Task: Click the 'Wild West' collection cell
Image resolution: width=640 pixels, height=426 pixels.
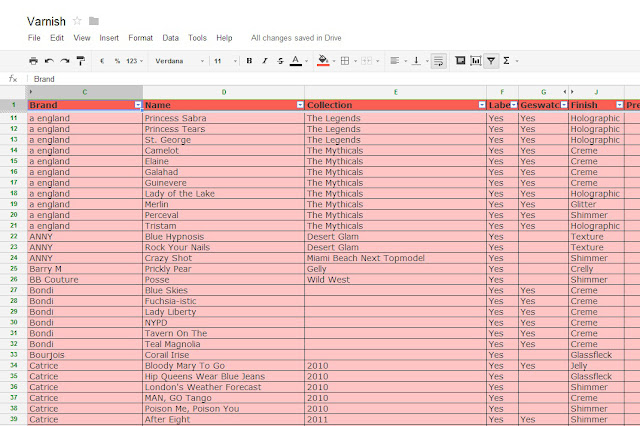Action: click(x=396, y=280)
